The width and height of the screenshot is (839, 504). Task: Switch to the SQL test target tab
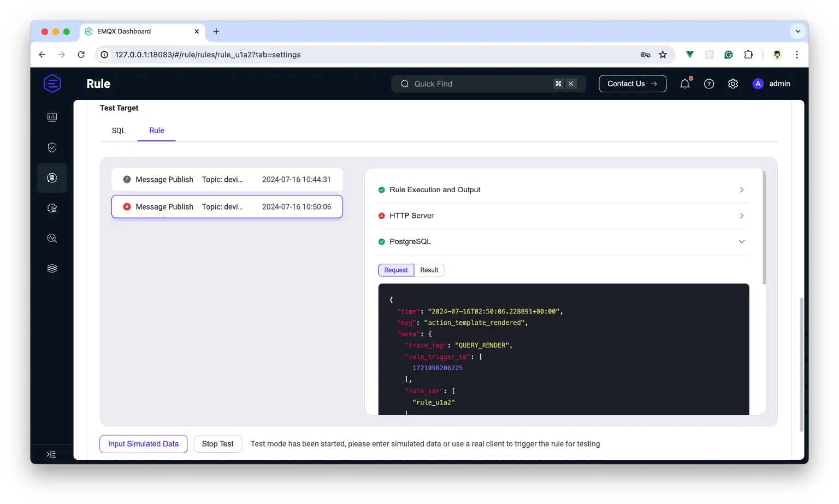(119, 131)
